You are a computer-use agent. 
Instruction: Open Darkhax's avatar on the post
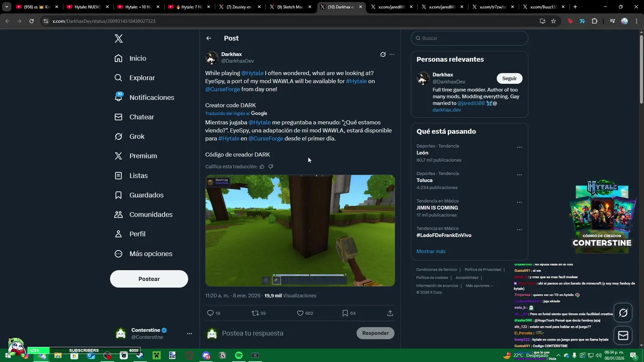pyautogui.click(x=212, y=58)
